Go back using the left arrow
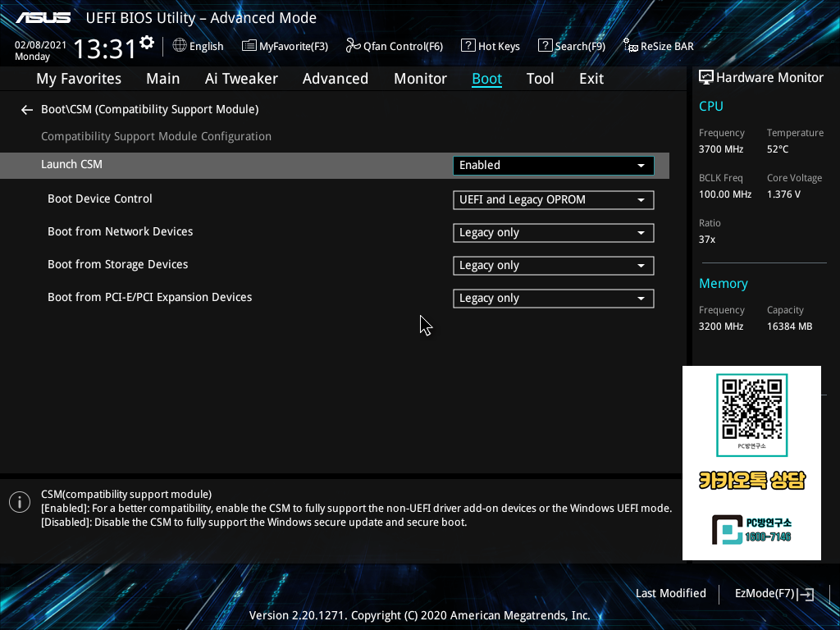Viewport: 840px width, 630px height. point(27,110)
